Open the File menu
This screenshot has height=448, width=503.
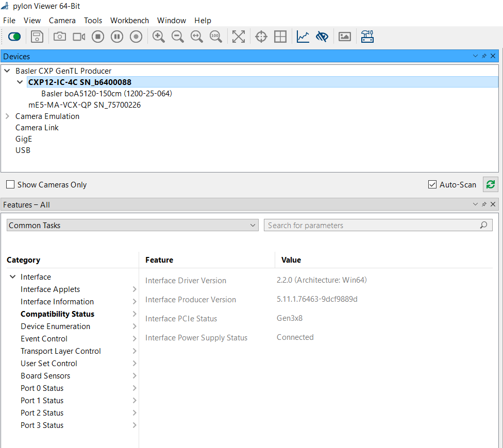(9, 21)
